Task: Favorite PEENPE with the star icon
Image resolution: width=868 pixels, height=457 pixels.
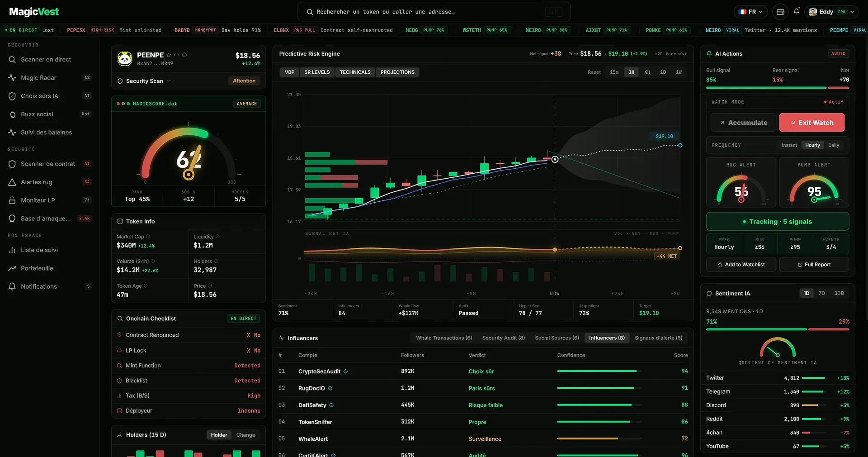Action: click(x=169, y=55)
